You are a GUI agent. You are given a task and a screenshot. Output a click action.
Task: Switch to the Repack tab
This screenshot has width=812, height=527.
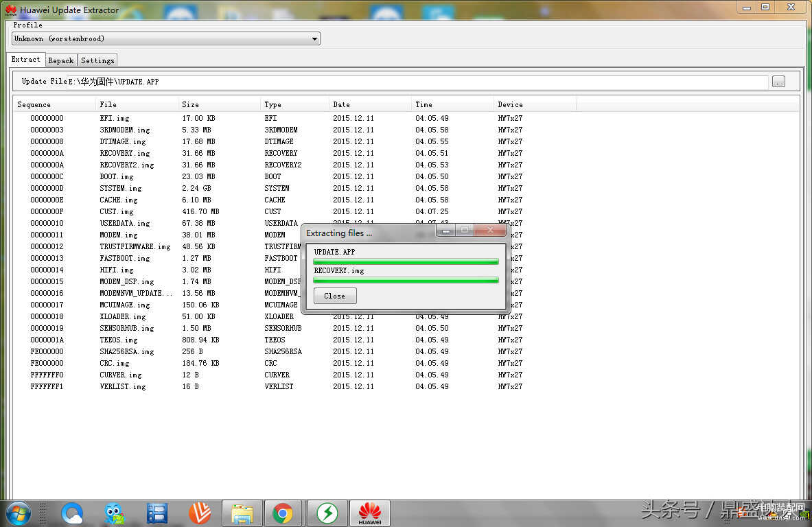pos(61,60)
